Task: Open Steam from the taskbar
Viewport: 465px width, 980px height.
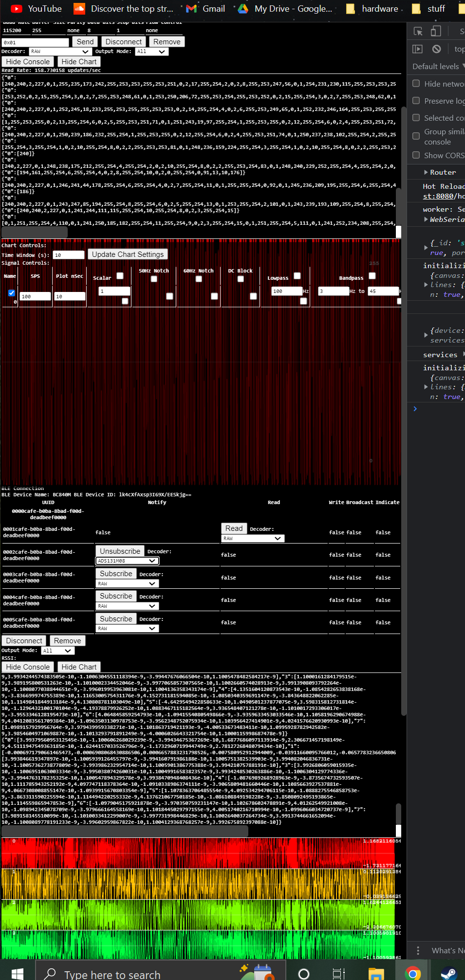Action: pyautogui.click(x=448, y=973)
